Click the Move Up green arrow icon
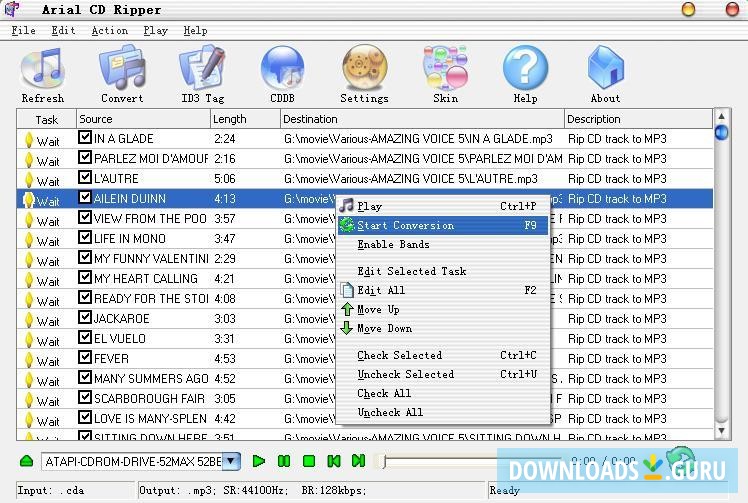 (x=347, y=309)
